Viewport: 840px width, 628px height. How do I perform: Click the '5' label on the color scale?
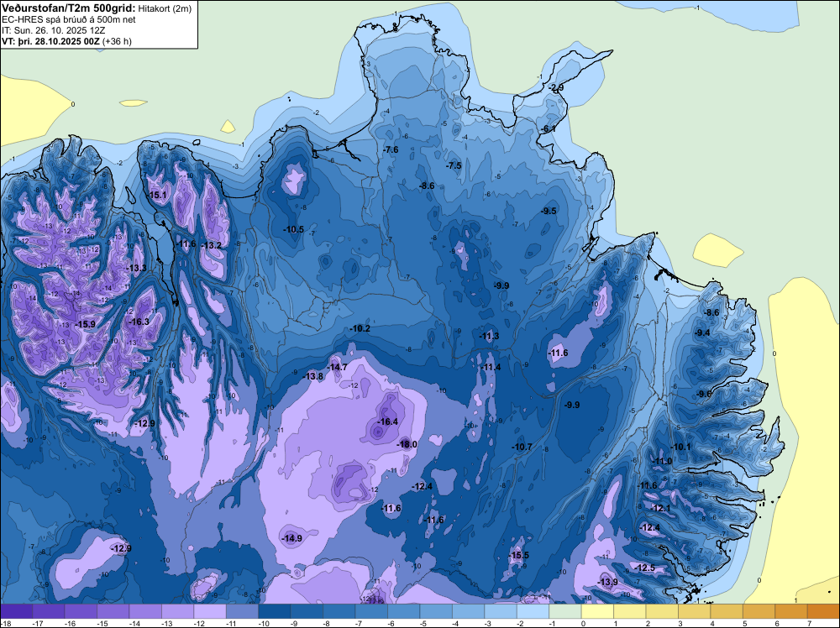point(744,623)
